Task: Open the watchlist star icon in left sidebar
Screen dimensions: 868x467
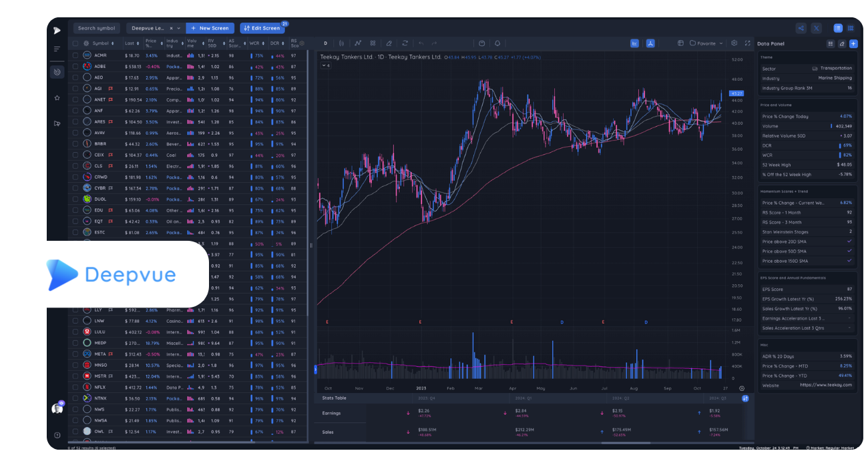Action: pos(57,97)
